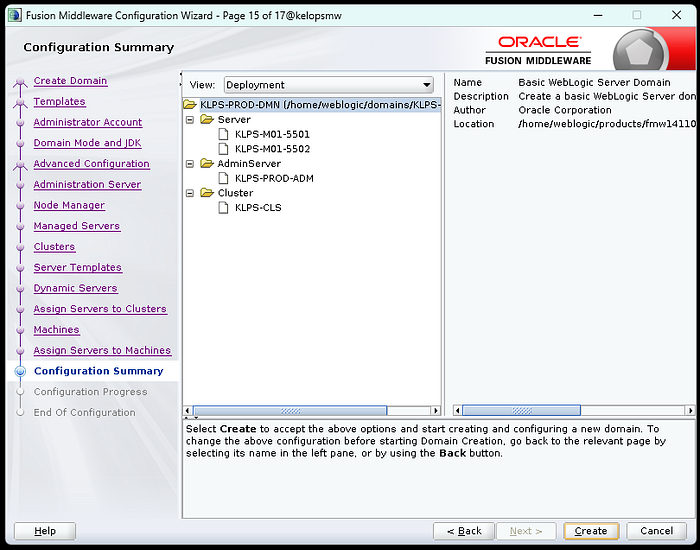Collapse the Server tree node

point(190,120)
